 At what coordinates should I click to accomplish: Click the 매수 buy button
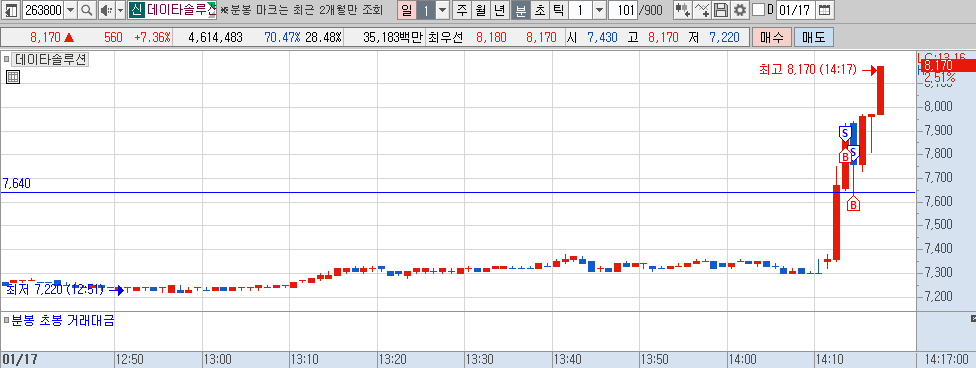772,37
